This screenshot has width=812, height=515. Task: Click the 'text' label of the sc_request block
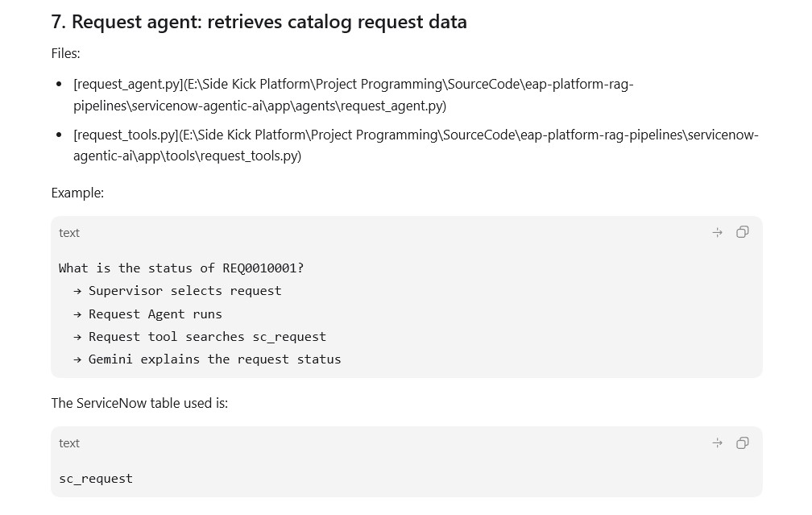point(69,443)
